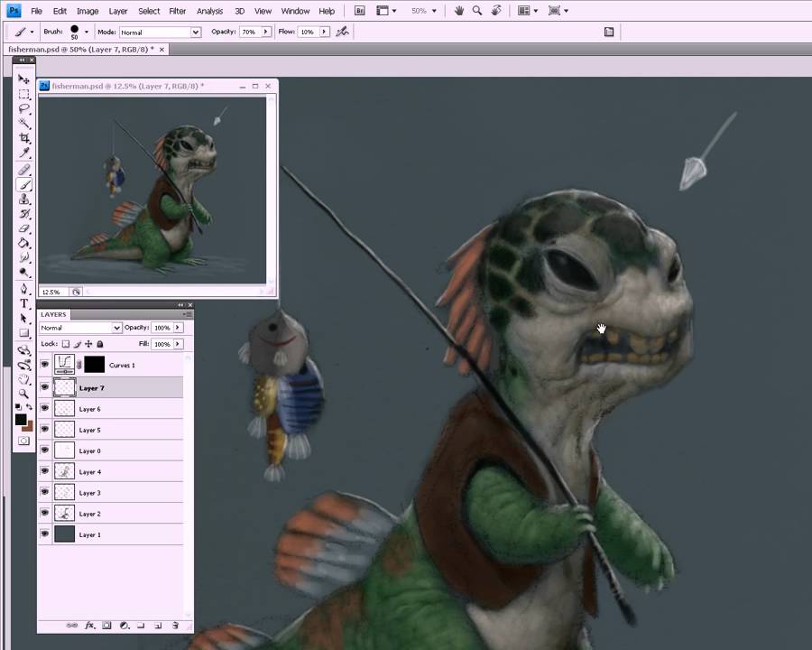812x650 pixels.
Task: Add a layer mask
Action: coord(106,625)
